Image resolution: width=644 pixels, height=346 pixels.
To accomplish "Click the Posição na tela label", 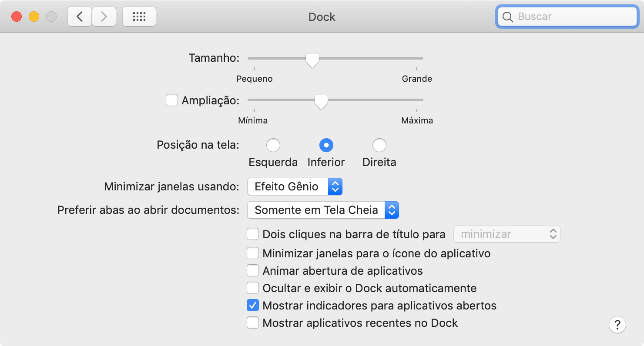I will 198,145.
